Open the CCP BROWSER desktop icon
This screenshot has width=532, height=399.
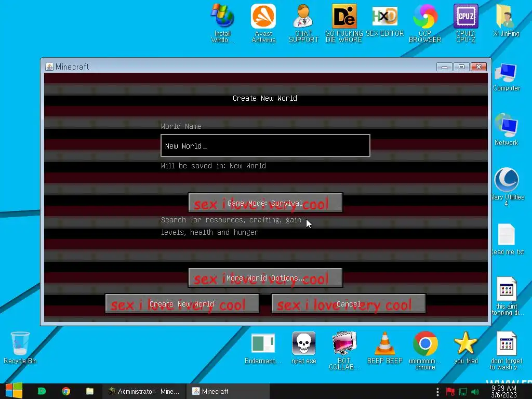425,23
